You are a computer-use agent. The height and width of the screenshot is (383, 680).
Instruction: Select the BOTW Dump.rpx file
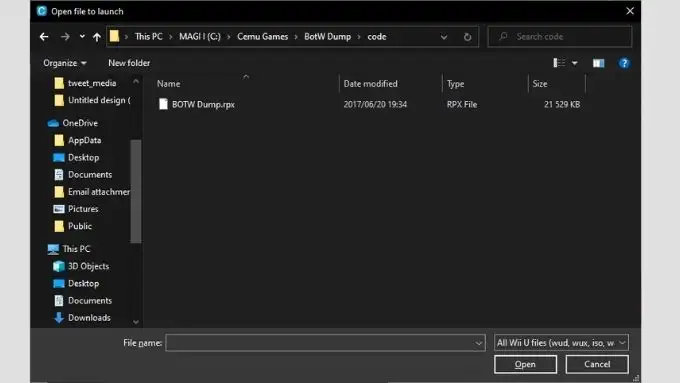pyautogui.click(x=203, y=105)
